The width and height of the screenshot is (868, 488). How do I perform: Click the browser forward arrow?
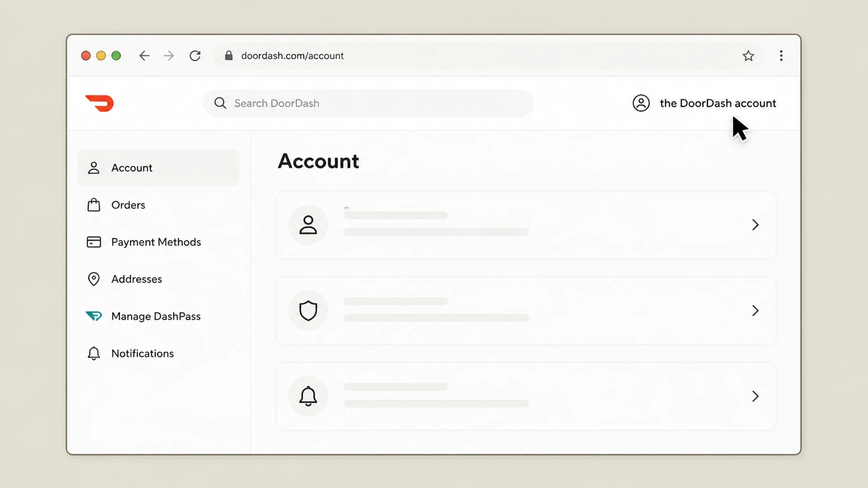[168, 55]
